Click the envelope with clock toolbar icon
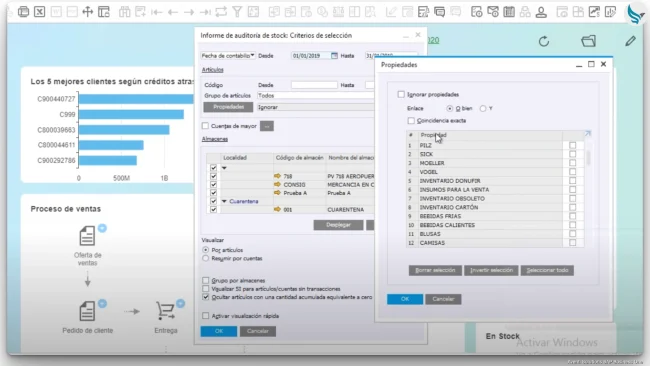The image size is (650, 366). [493, 12]
